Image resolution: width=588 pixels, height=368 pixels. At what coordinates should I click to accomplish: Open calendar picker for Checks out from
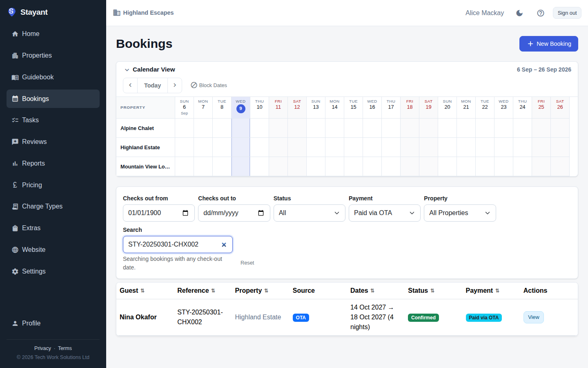[185, 213]
